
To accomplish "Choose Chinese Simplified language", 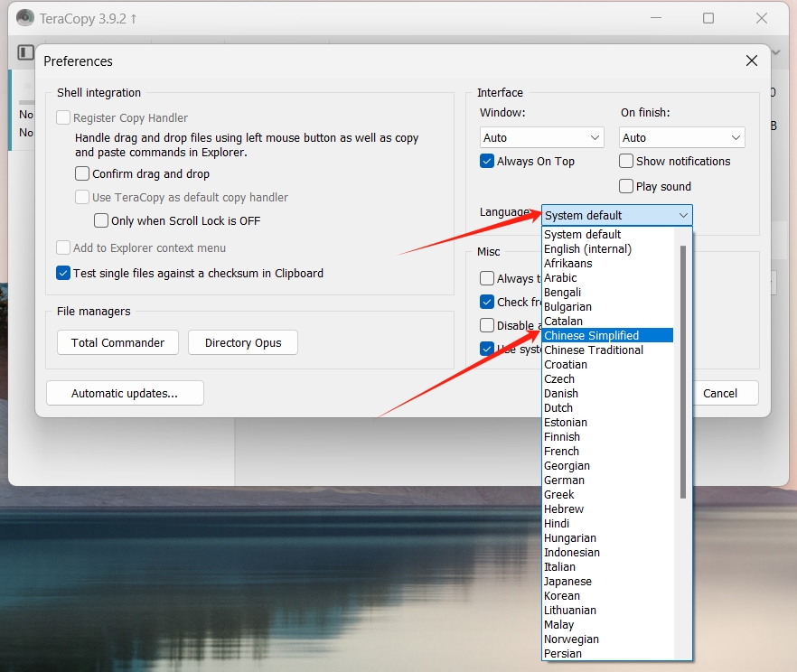I will [x=608, y=336].
